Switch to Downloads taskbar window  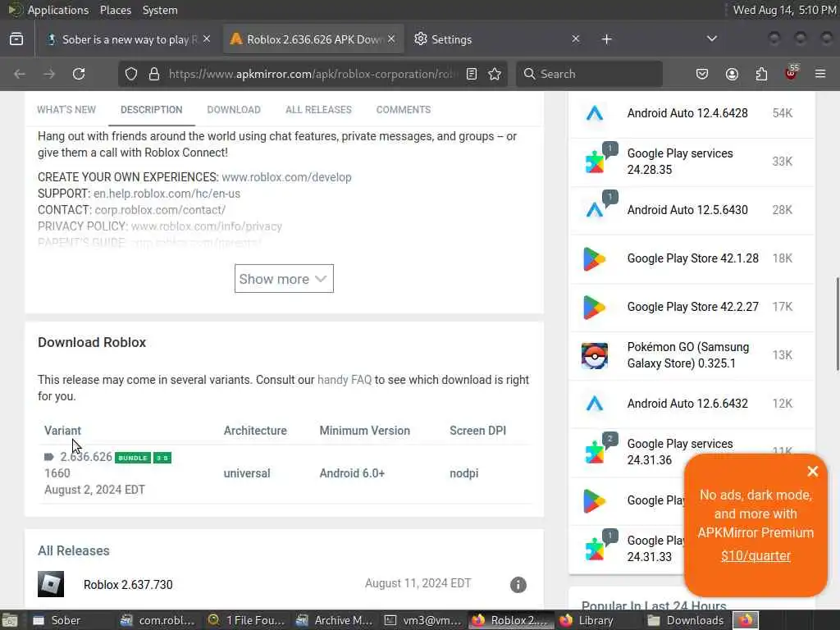click(687, 620)
